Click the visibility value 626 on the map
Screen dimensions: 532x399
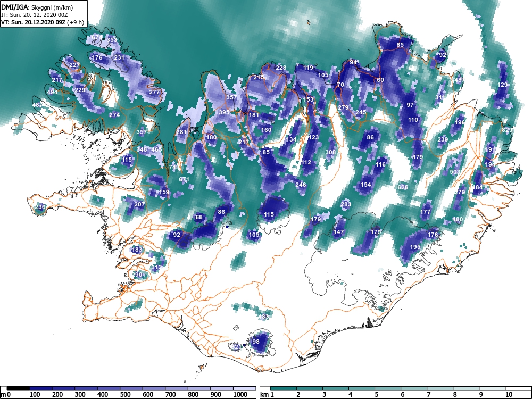(403, 187)
